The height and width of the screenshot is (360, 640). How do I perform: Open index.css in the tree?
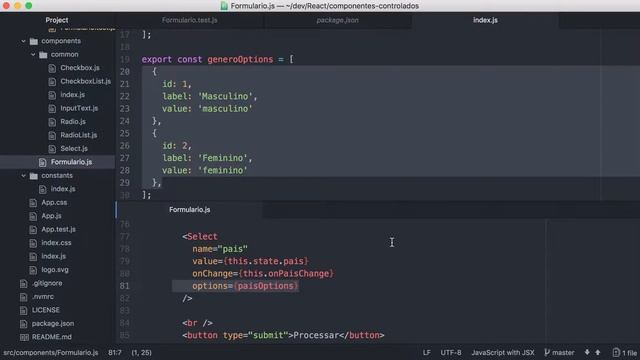tap(56, 243)
